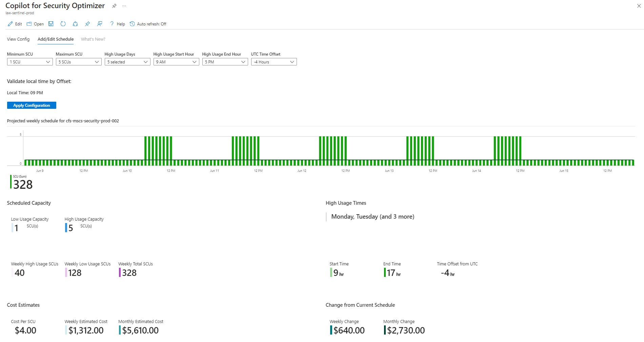Select 5 PM in High Usage End Hour
The height and width of the screenshot is (342, 644).
[225, 62]
